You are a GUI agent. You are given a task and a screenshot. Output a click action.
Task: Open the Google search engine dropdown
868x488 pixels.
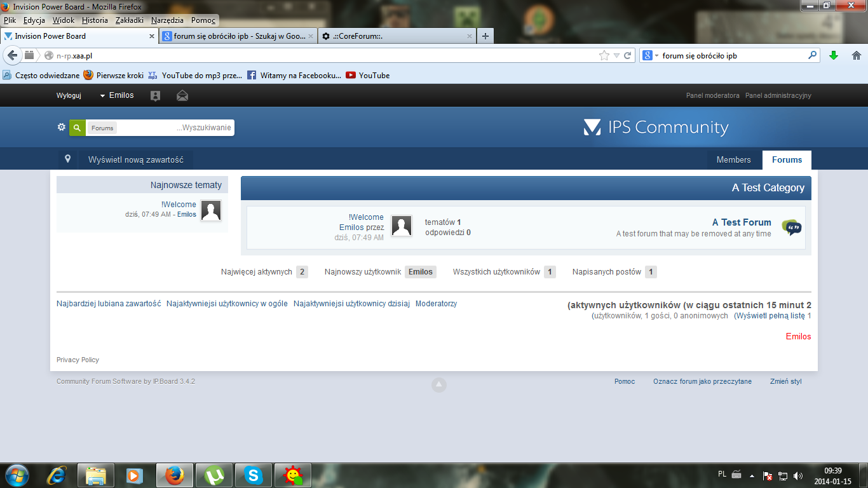pos(650,55)
